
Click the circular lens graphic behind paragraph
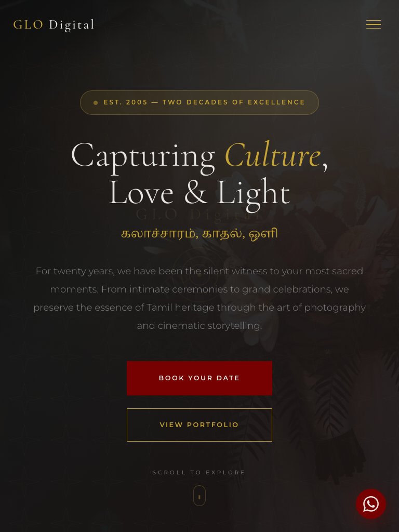pos(199,275)
